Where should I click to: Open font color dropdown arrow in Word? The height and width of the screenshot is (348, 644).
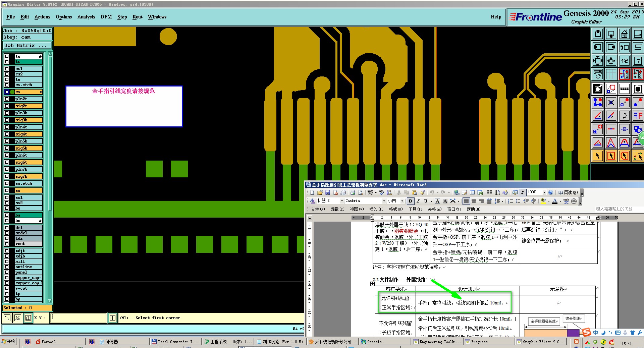(560, 201)
